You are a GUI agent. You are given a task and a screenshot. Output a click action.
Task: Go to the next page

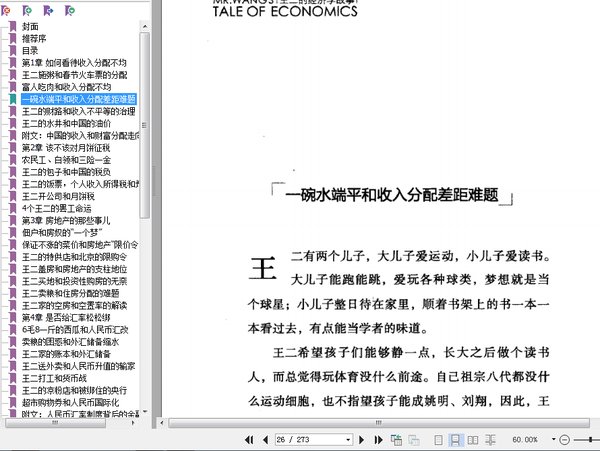(x=361, y=440)
